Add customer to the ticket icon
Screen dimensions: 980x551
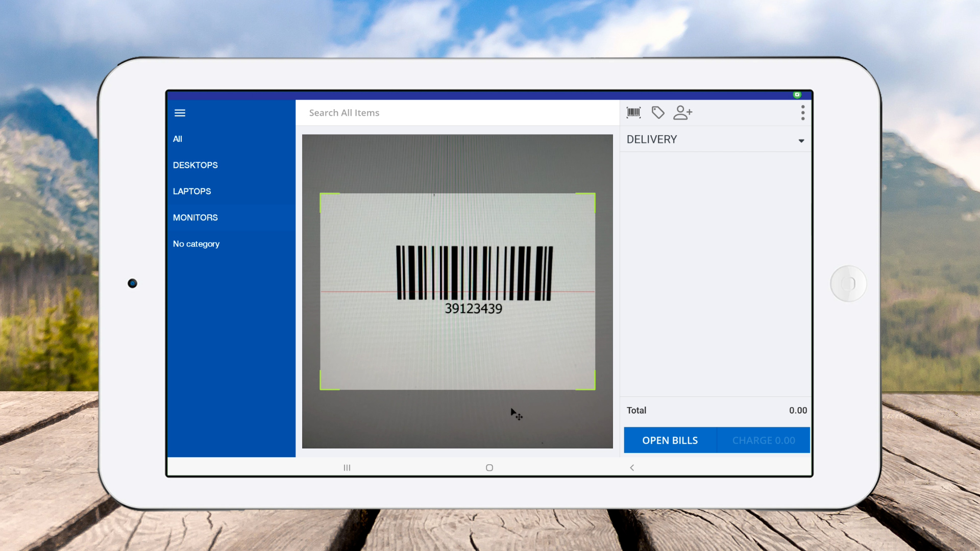point(682,113)
